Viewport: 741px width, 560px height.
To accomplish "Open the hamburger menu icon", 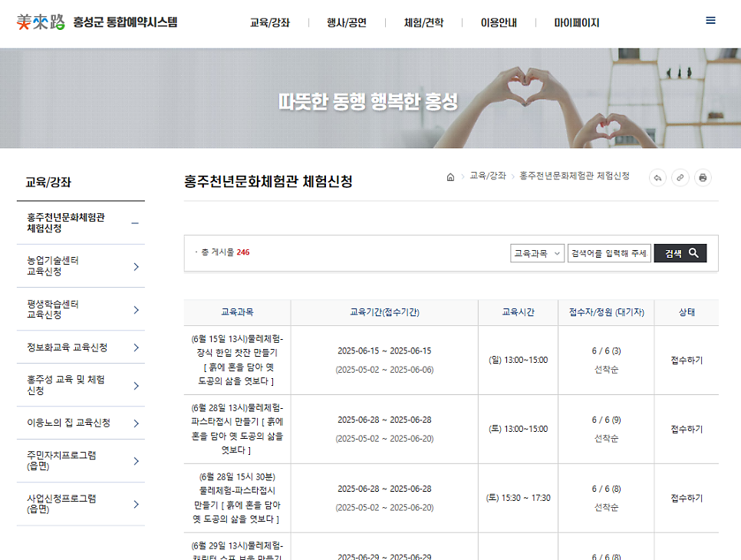I will [x=710, y=20].
